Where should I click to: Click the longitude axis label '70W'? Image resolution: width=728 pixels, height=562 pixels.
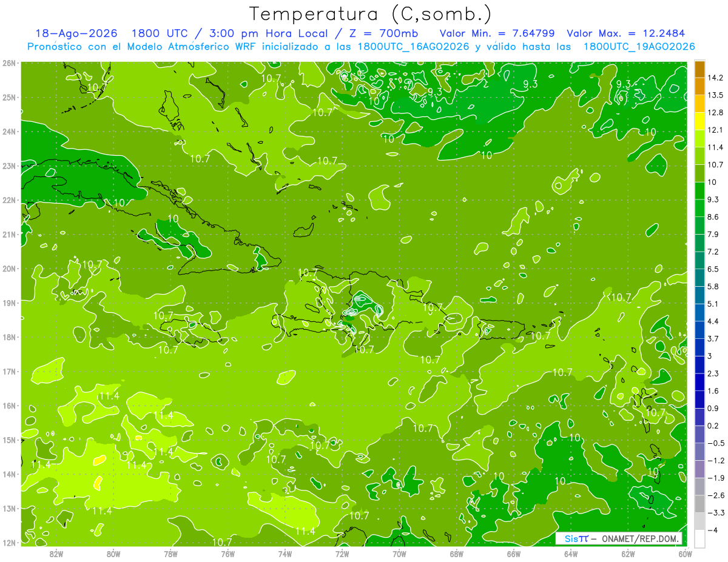coord(399,554)
